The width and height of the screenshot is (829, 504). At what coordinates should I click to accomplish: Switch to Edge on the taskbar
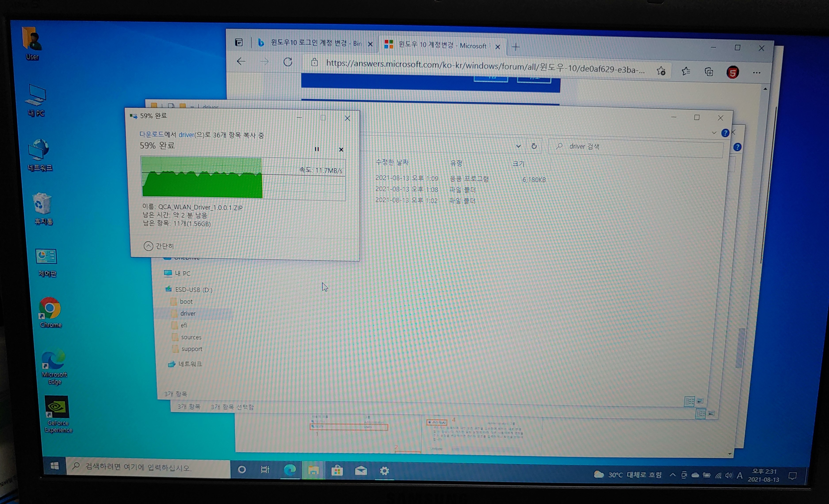point(290,470)
